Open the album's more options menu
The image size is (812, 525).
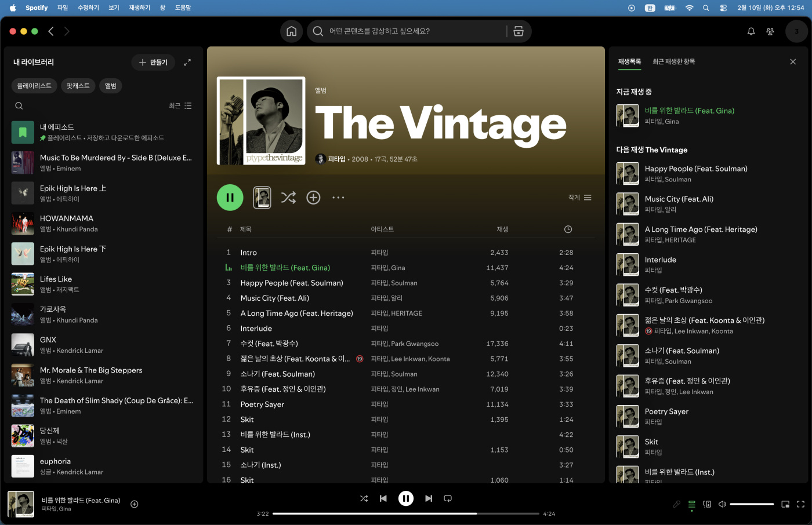(x=338, y=198)
